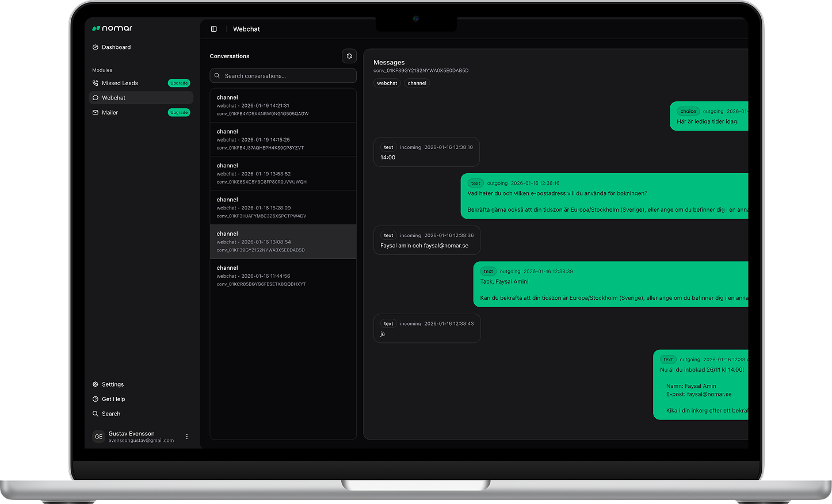The height and width of the screenshot is (504, 832).
Task: Click the sidebar Search magnifier icon
Action: (x=96, y=414)
